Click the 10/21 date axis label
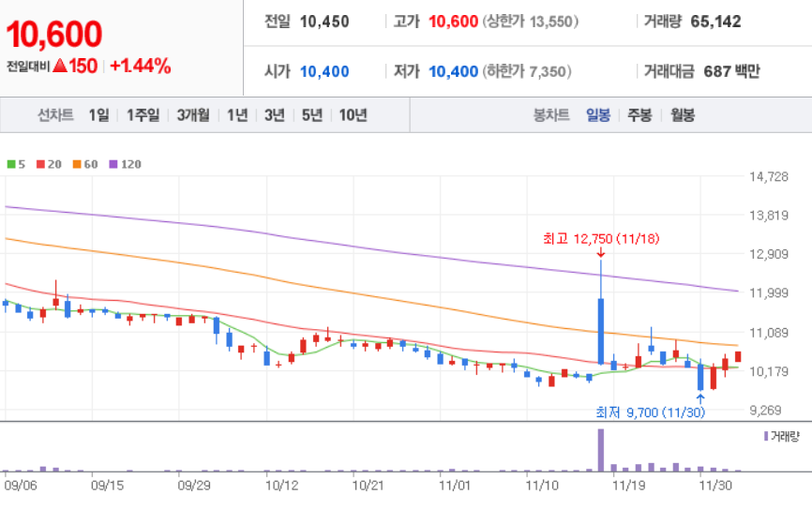This screenshot has height=509, width=812. 368,486
